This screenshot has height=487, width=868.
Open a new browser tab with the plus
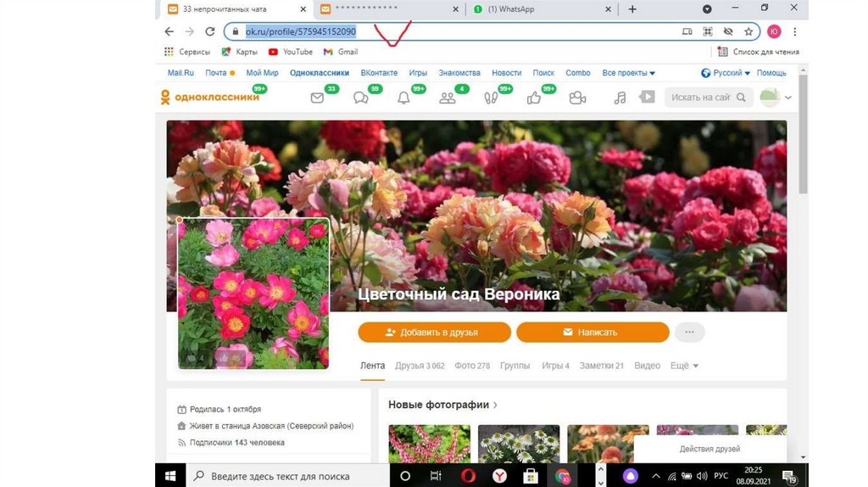click(x=632, y=8)
